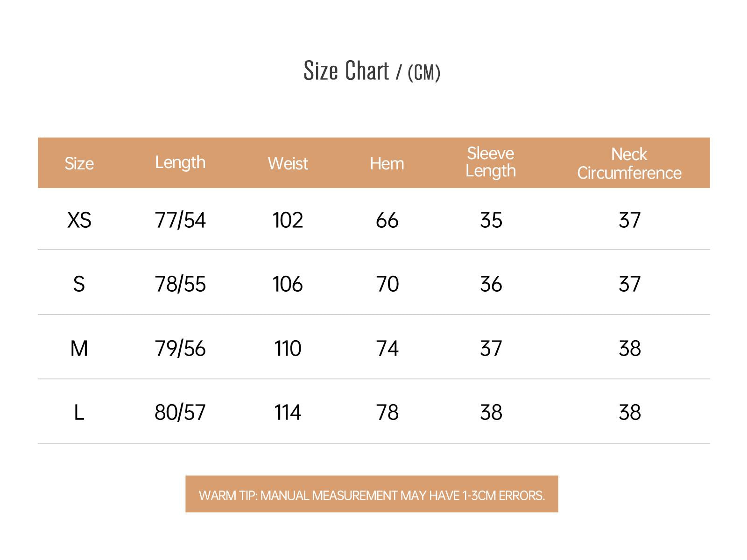
Task: Select the M size row label
Action: click(x=79, y=349)
